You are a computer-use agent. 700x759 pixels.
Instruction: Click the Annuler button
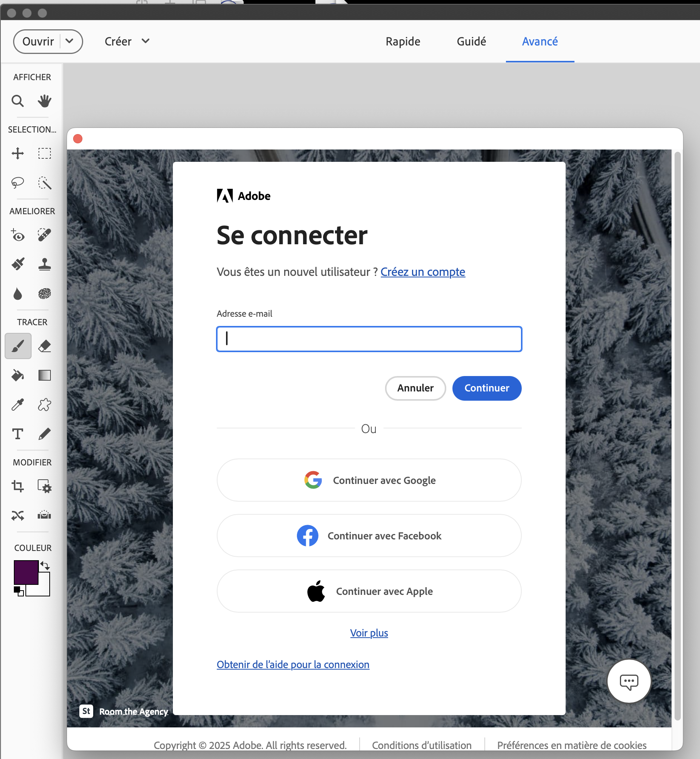tap(415, 388)
